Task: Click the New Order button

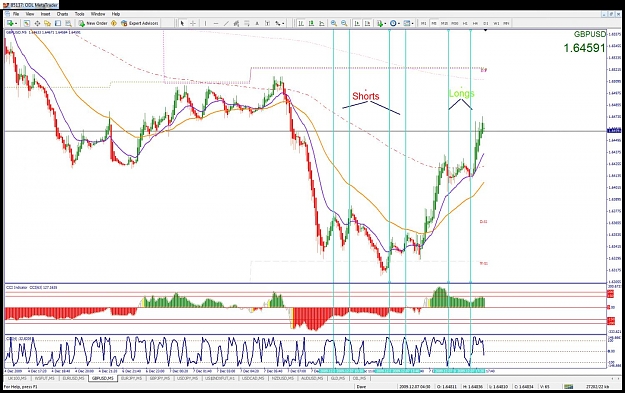Action: click(92, 24)
